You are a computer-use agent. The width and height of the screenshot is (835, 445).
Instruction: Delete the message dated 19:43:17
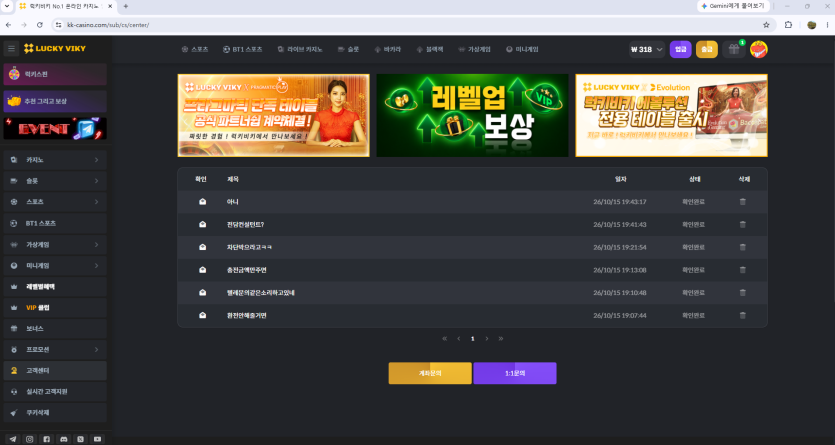742,202
